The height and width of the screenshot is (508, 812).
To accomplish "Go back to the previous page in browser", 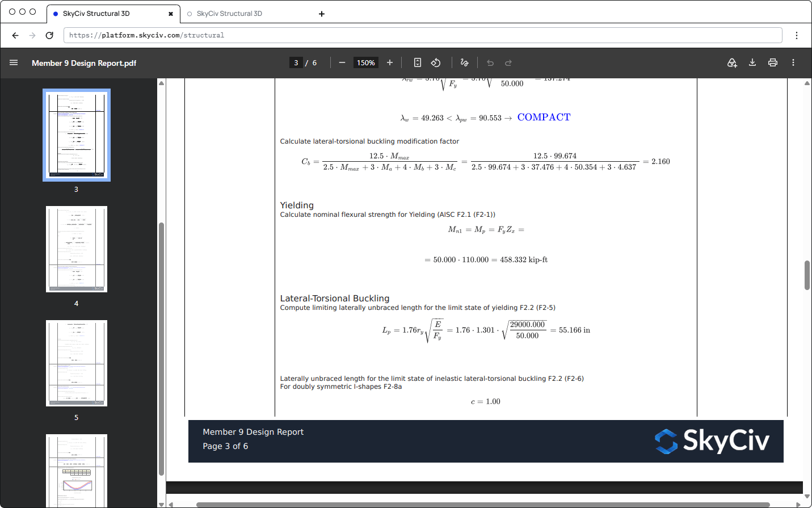I will tap(15, 35).
